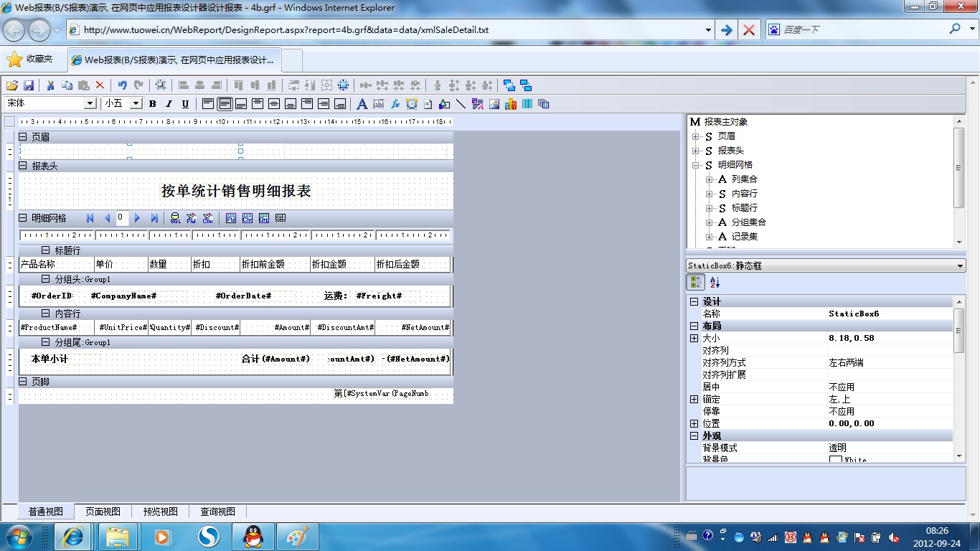Insert a static text box with the A icon
This screenshot has height=551, width=980.
(x=362, y=104)
